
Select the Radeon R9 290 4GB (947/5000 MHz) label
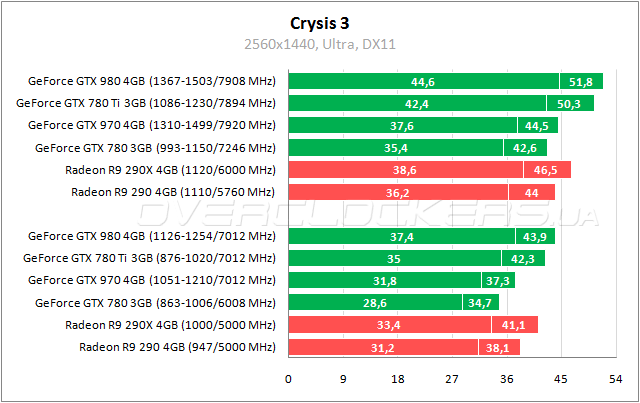tap(176, 347)
